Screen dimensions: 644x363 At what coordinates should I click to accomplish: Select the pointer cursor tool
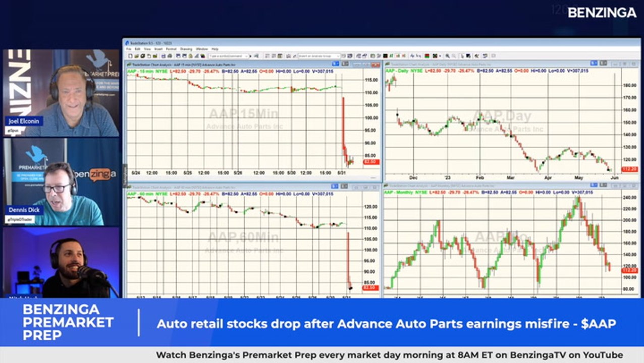(462, 56)
